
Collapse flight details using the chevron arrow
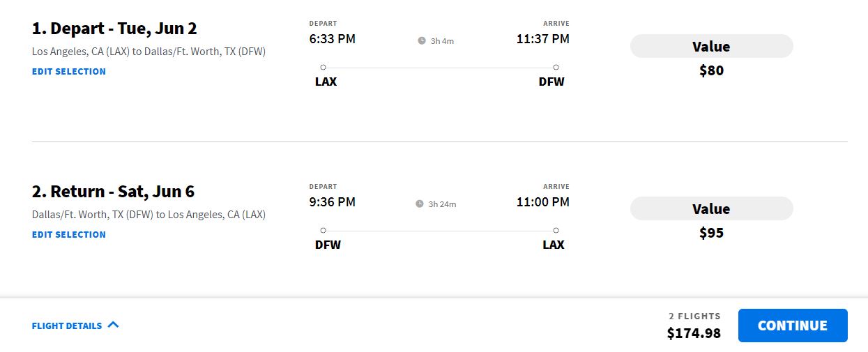(x=114, y=325)
